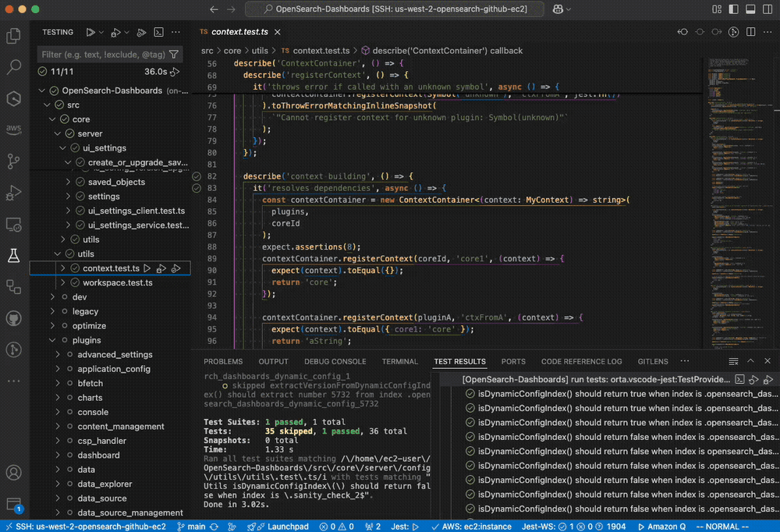Image resolution: width=780 pixels, height=532 pixels.
Task: Toggle the primary side bar layout icon
Action: point(734,9)
